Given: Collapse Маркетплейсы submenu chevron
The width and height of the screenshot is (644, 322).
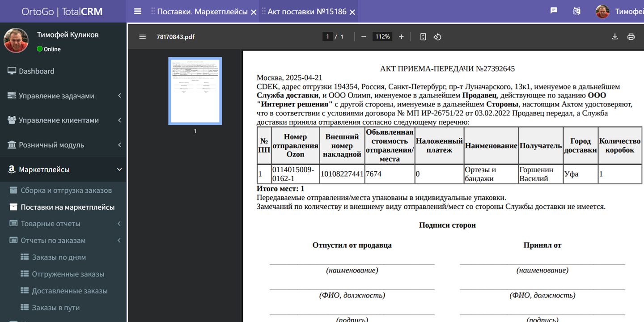Looking at the screenshot, I should [119, 169].
